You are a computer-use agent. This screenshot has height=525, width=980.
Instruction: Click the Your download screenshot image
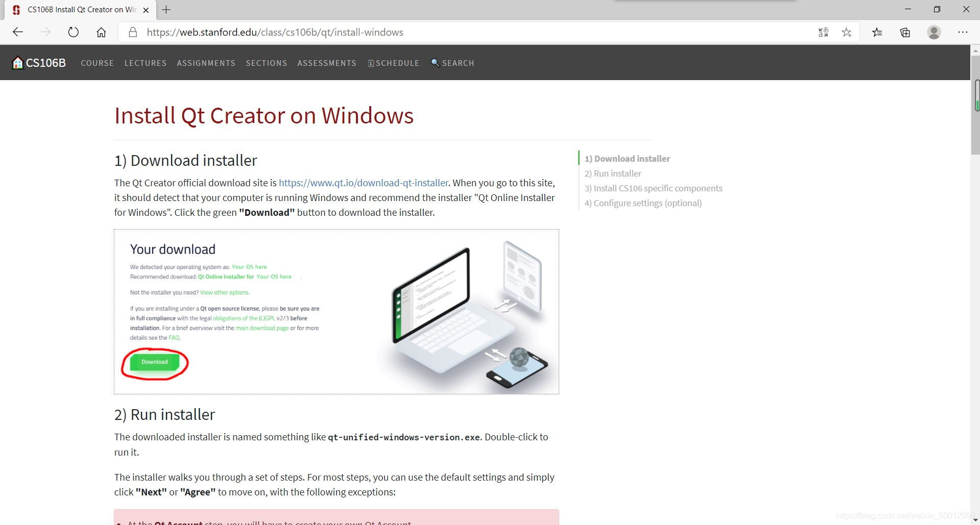pos(337,312)
